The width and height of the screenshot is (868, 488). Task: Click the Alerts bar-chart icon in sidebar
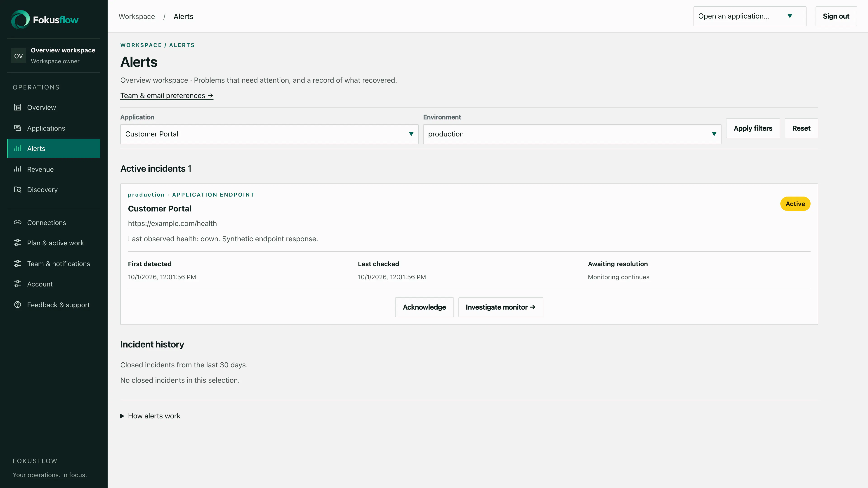18,148
